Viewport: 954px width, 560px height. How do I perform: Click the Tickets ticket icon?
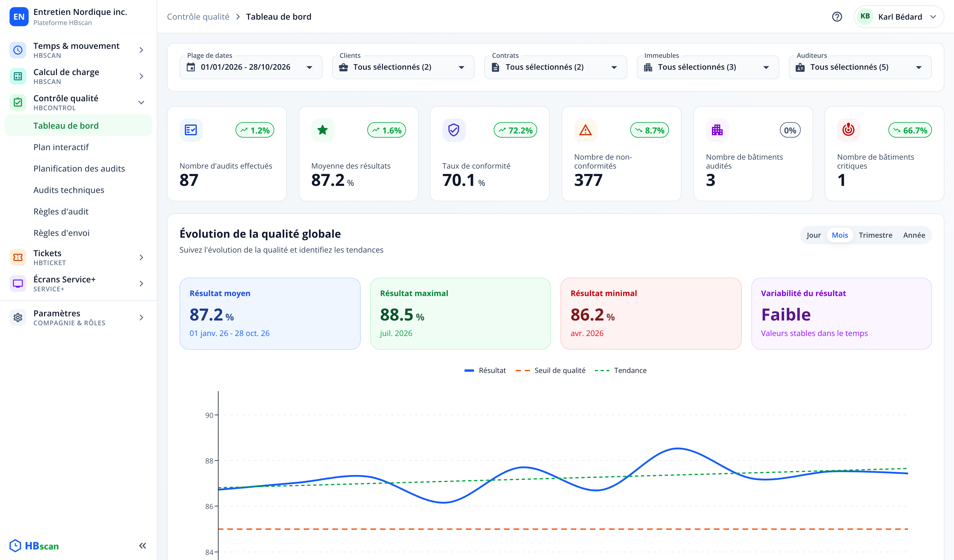[x=18, y=257]
